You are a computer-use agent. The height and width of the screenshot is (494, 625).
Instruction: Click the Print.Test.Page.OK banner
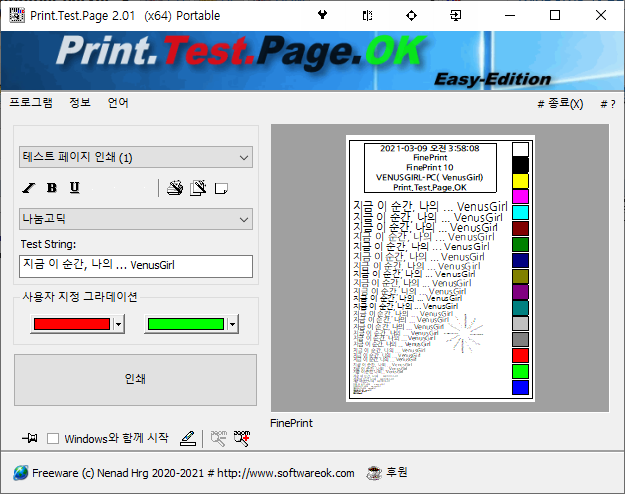(x=312, y=61)
